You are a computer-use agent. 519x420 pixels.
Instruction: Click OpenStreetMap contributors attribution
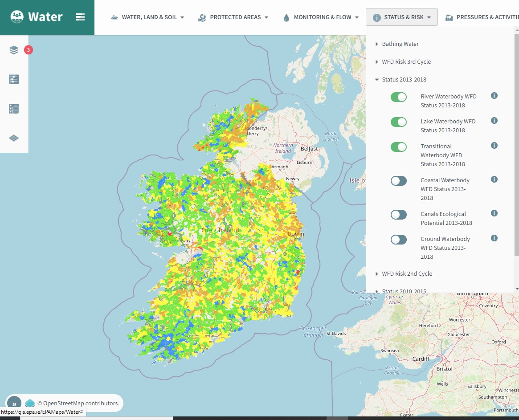78,403
